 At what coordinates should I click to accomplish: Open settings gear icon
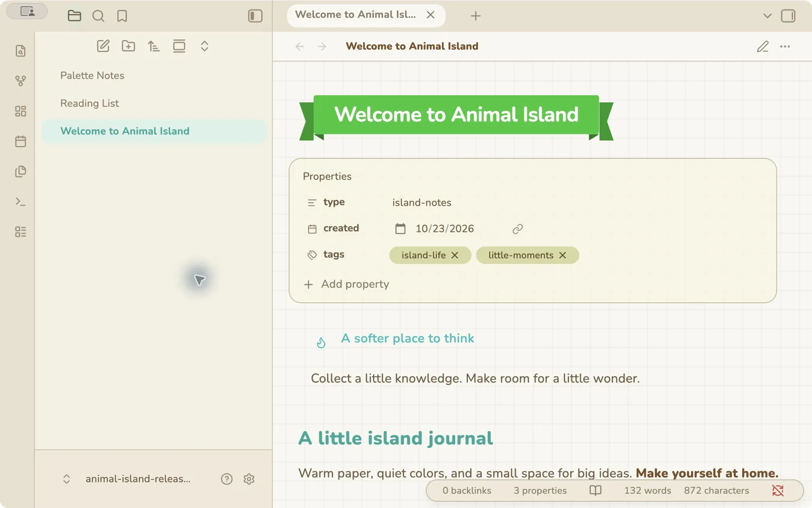click(249, 479)
